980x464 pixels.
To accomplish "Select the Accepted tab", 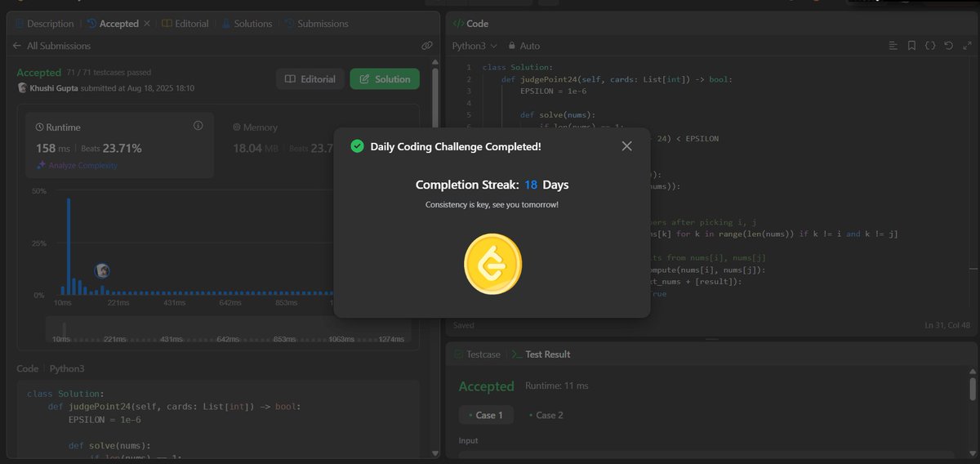I will pyautogui.click(x=114, y=24).
